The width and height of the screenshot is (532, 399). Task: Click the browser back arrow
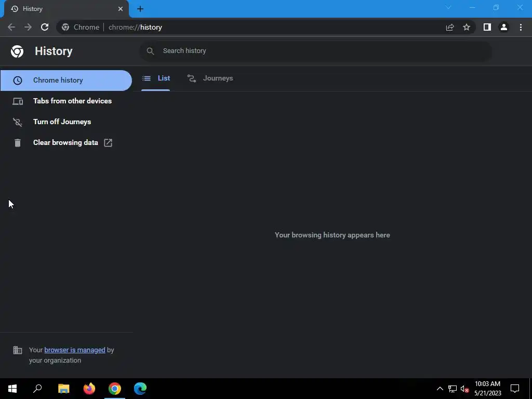coord(11,27)
